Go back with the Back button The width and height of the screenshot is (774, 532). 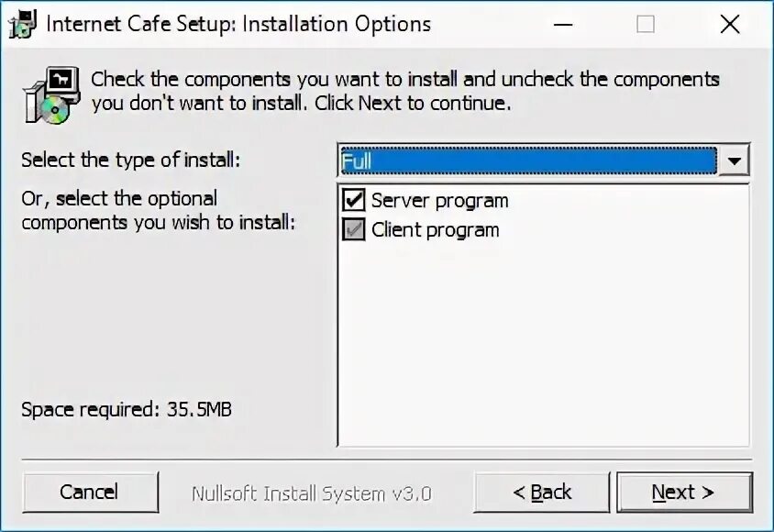pyautogui.click(x=541, y=493)
